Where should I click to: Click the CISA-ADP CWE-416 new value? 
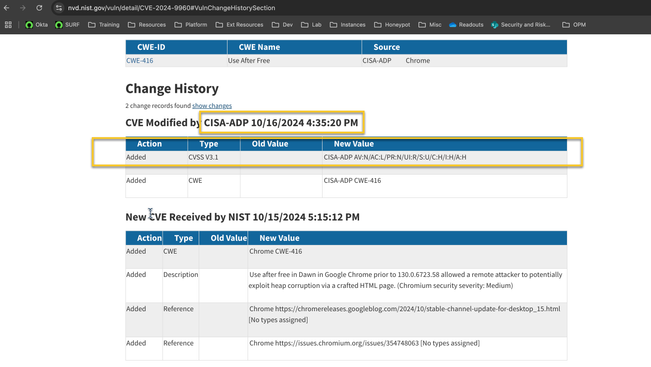pyautogui.click(x=352, y=181)
